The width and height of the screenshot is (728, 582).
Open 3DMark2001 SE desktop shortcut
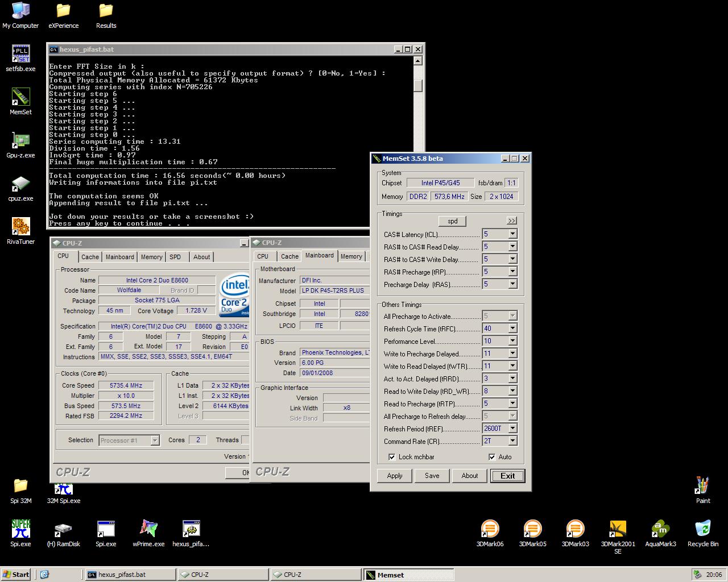pyautogui.click(x=618, y=537)
